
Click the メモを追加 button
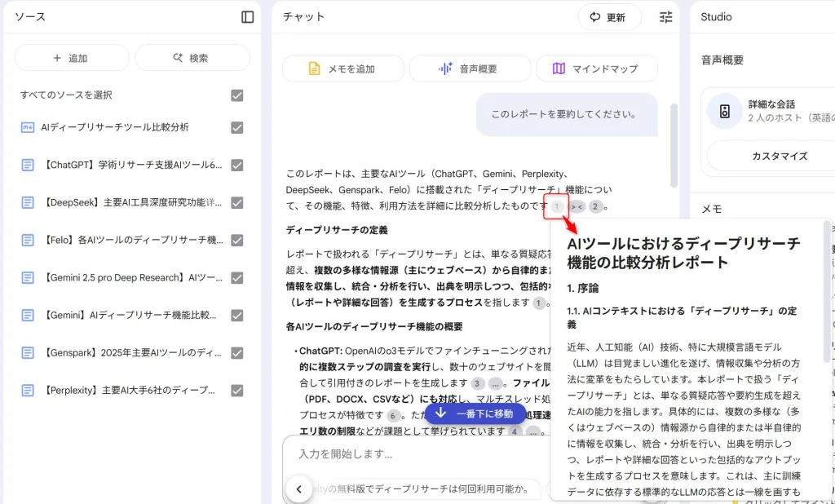point(343,69)
